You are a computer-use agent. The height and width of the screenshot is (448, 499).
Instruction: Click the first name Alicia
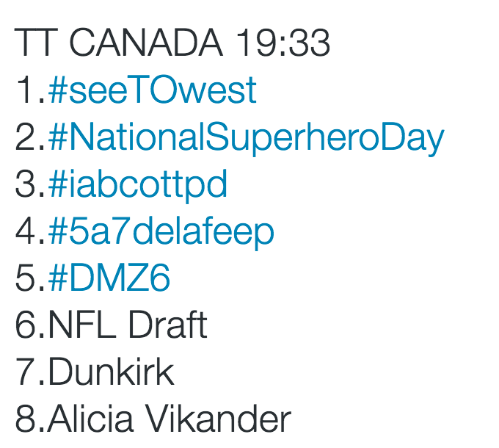pos(90,419)
